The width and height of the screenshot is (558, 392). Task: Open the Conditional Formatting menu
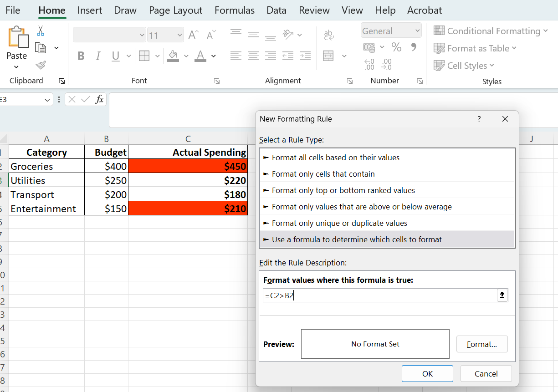[491, 31]
